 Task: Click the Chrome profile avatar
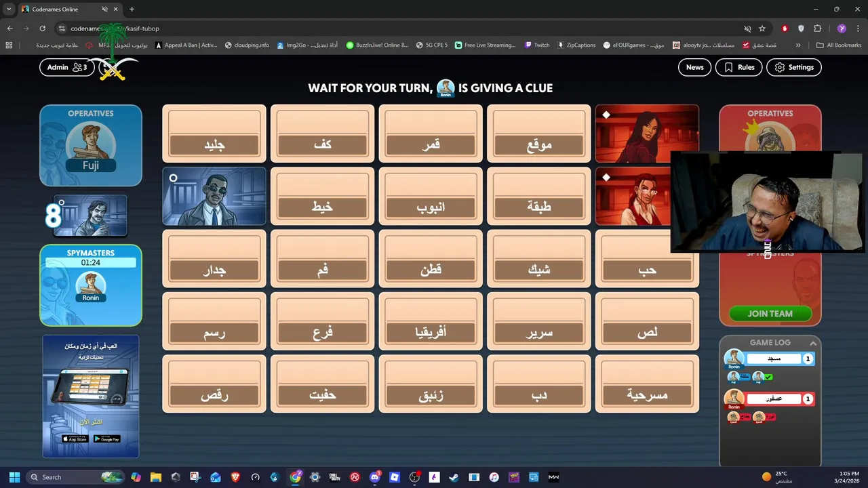pos(842,28)
